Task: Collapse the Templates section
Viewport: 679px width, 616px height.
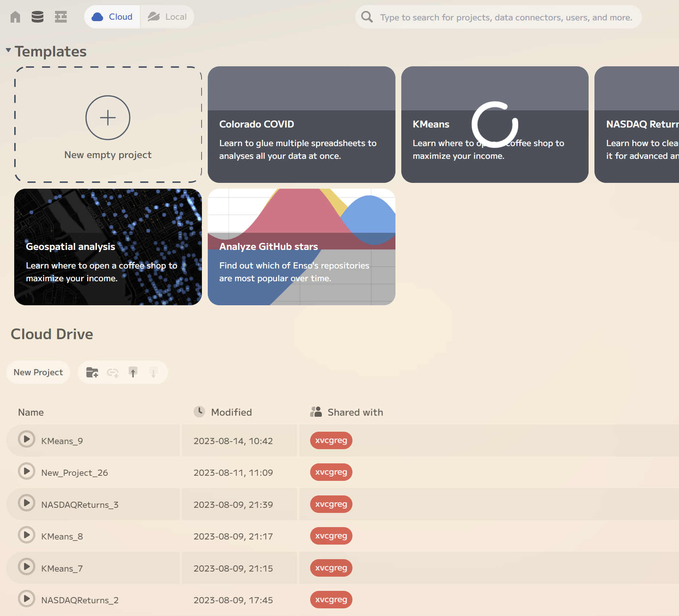Action: coord(8,50)
